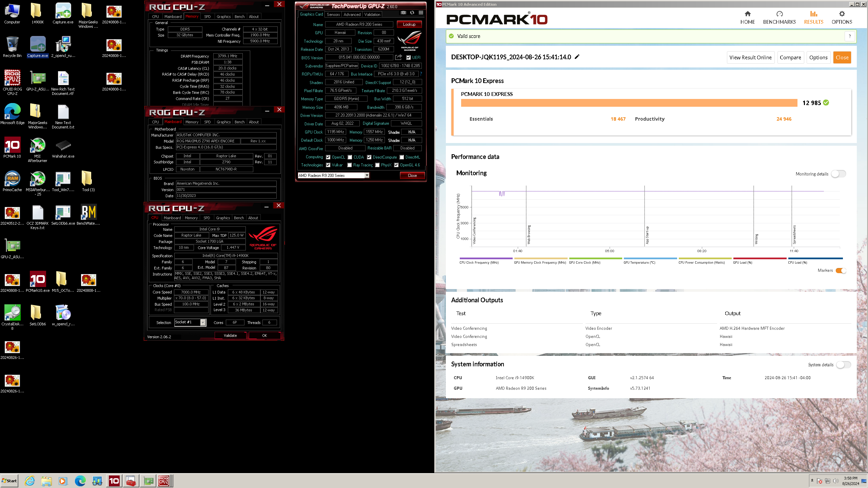The width and height of the screenshot is (868, 488).
Task: Switch to the Sensors tab in GPU-Z
Action: (333, 14)
